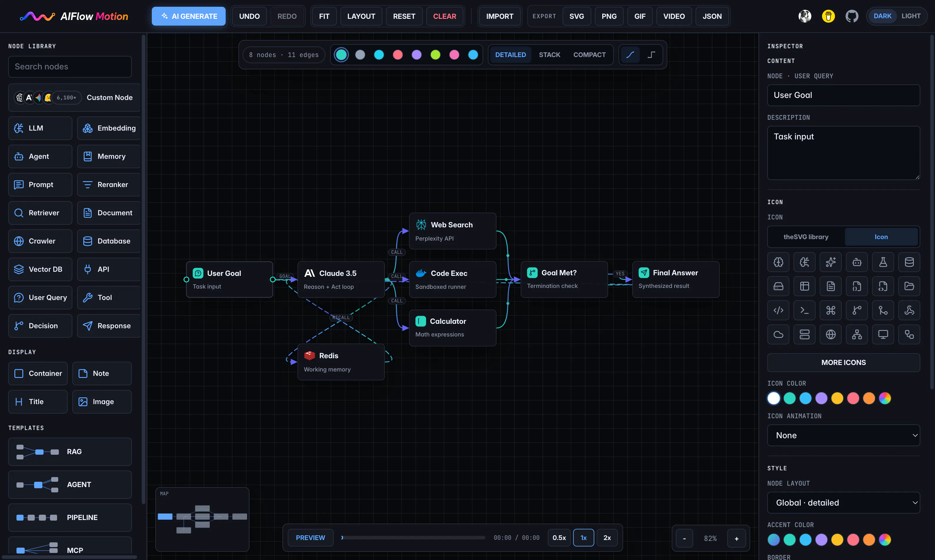Open the Icon Animation dropdown showing None

click(x=843, y=435)
